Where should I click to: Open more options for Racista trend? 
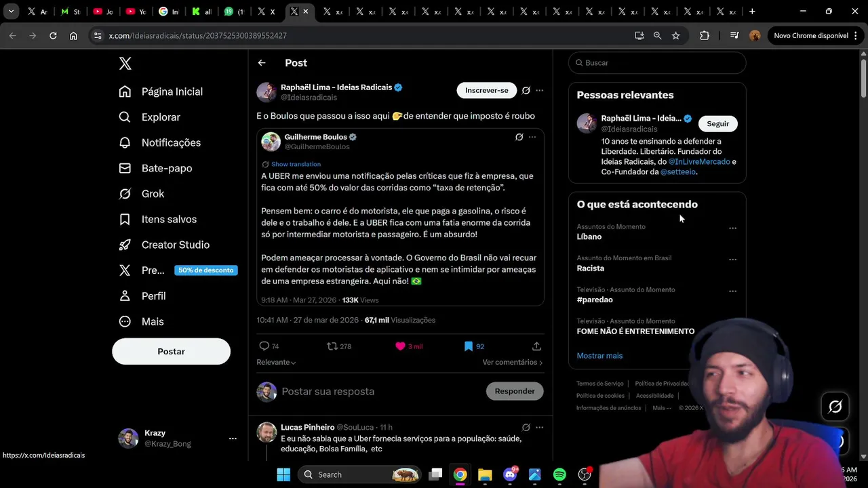pos(732,260)
